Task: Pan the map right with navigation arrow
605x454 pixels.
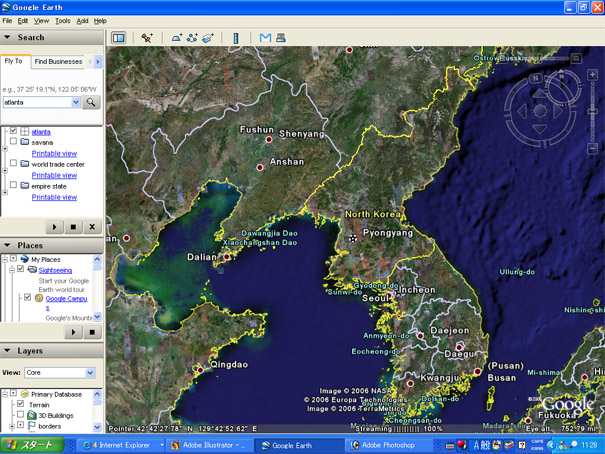Action: point(558,111)
